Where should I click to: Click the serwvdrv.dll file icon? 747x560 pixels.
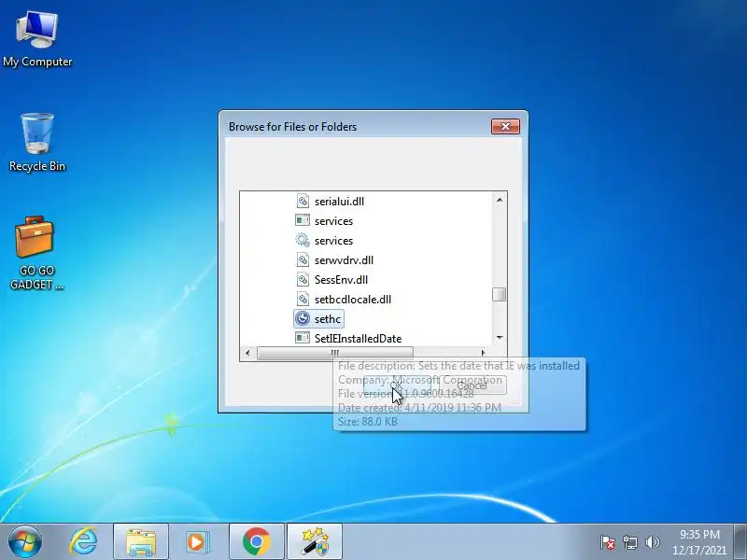(x=303, y=260)
